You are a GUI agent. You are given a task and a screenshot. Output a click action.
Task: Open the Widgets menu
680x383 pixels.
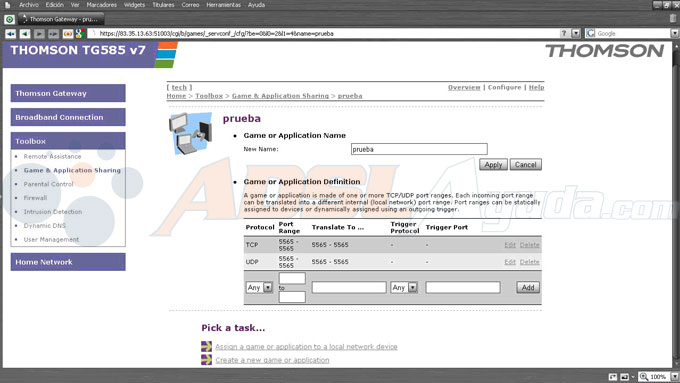tap(134, 5)
